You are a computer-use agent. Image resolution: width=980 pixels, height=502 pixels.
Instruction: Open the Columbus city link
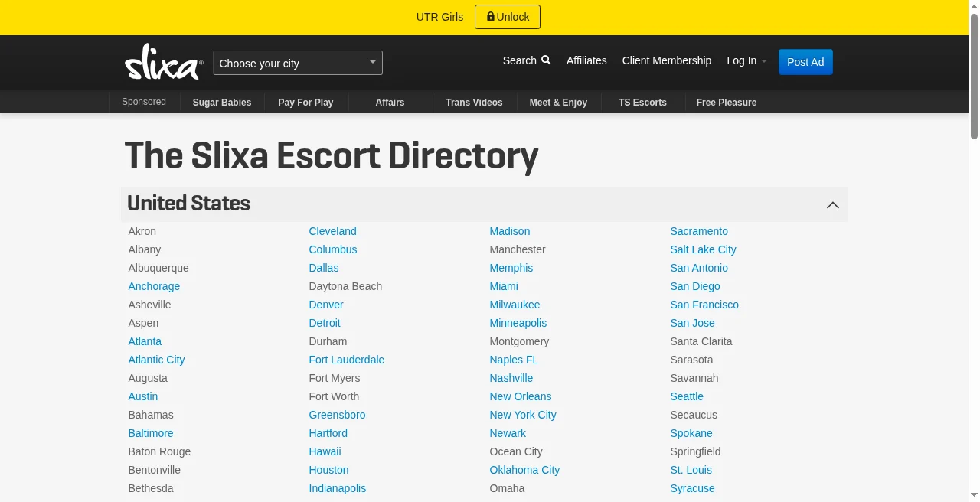click(333, 249)
